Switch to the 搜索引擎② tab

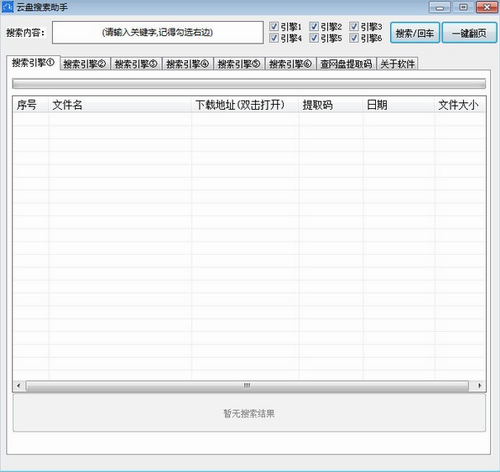(85, 64)
